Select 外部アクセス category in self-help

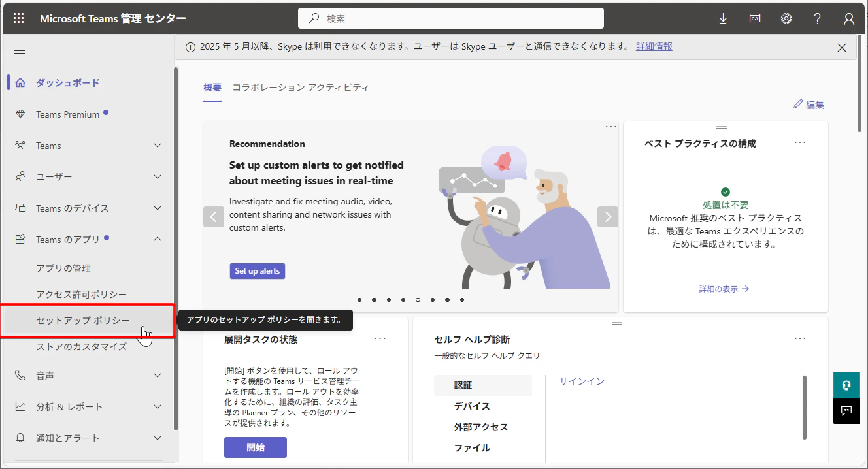(x=481, y=427)
